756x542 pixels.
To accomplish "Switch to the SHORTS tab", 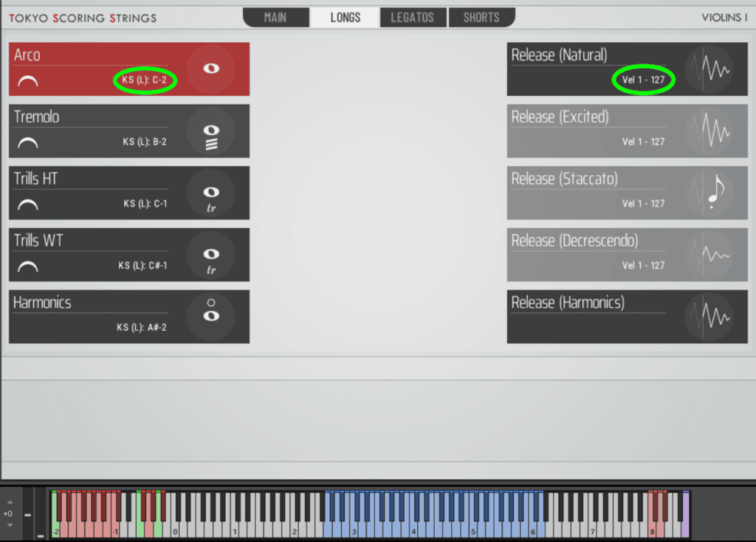I will [x=481, y=18].
